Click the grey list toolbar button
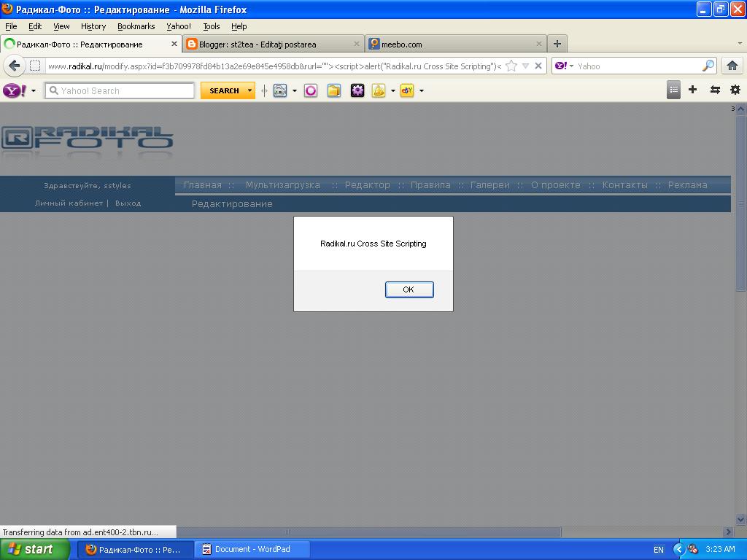 [x=673, y=90]
